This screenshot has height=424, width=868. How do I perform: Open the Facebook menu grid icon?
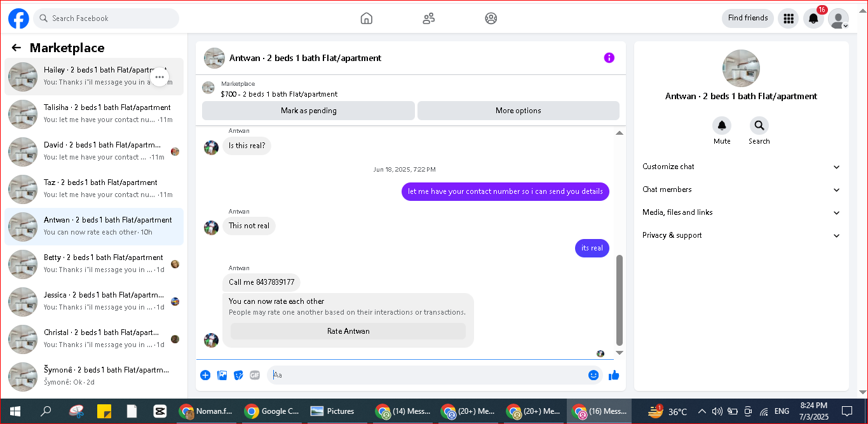point(789,18)
